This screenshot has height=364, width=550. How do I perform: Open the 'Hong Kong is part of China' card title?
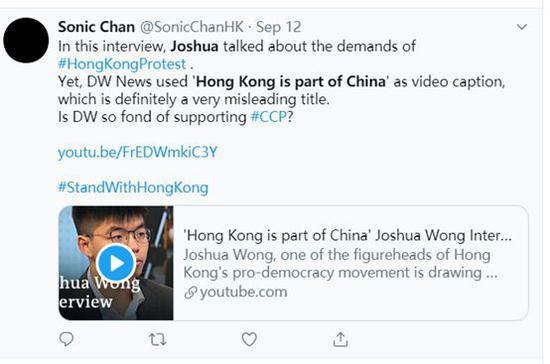point(347,235)
